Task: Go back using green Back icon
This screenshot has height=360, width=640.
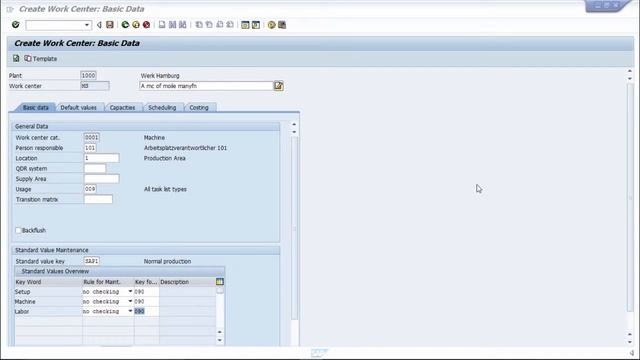Action: tap(125, 25)
